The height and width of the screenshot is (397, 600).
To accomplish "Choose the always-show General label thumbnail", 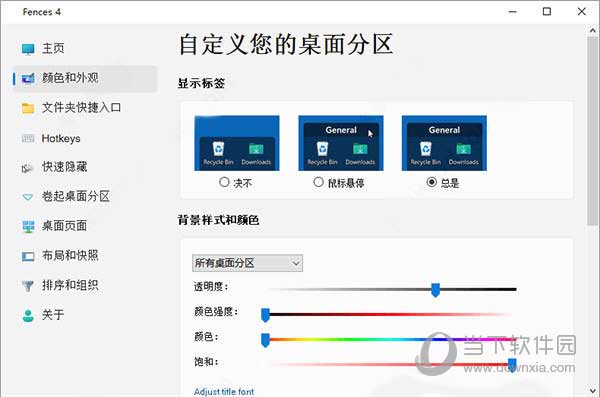I will click(x=444, y=143).
